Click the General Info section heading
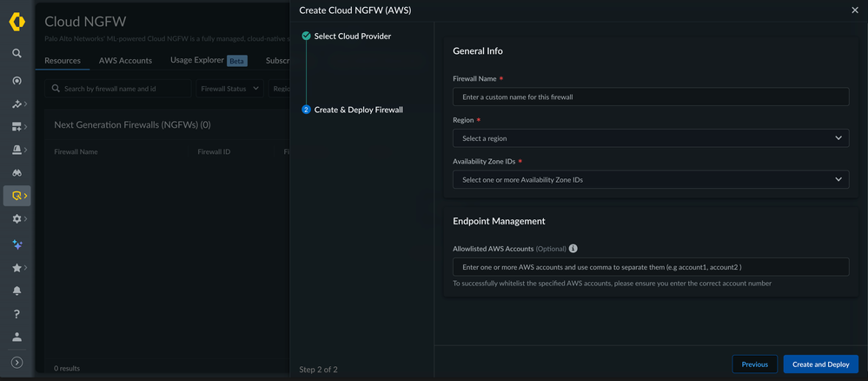 [478, 51]
